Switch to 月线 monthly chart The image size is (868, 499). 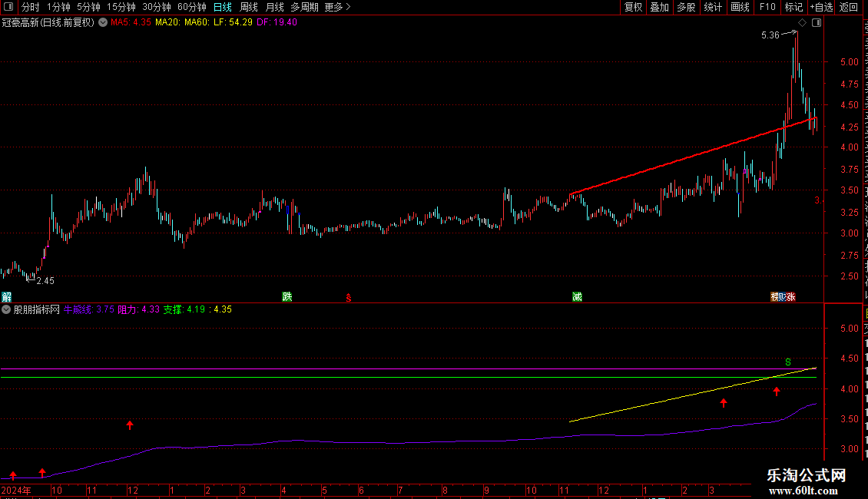pyautogui.click(x=274, y=7)
